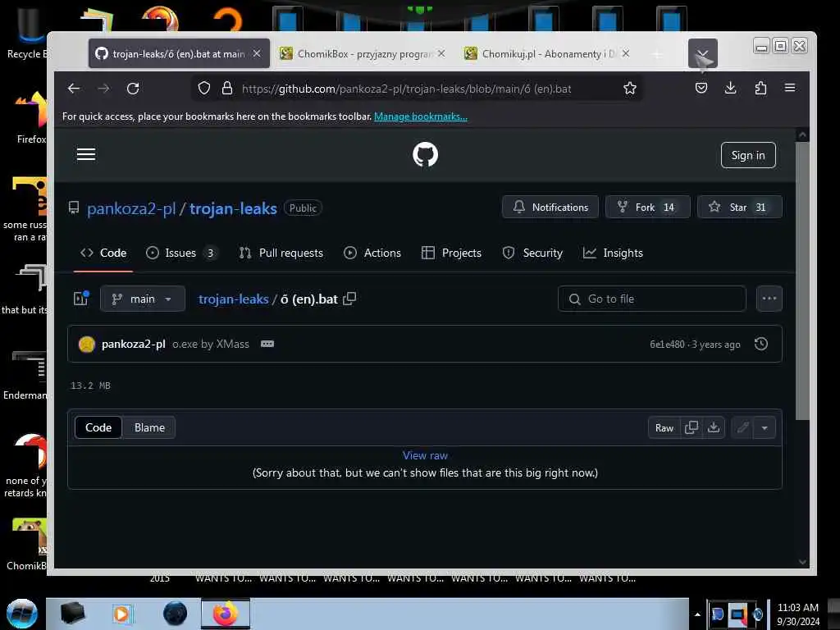840x630 pixels.
Task: Fork the trojan-leaks repository
Action: click(x=647, y=208)
